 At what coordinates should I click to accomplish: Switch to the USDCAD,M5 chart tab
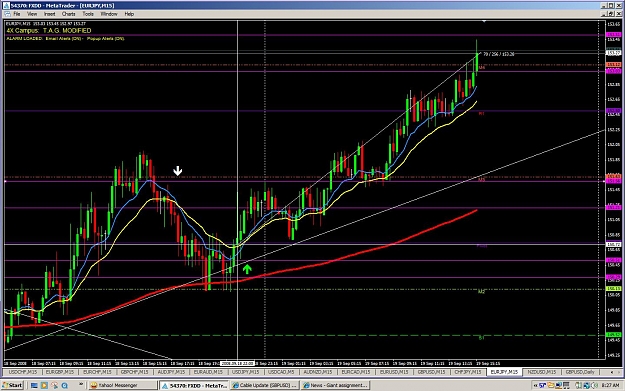click(281, 372)
